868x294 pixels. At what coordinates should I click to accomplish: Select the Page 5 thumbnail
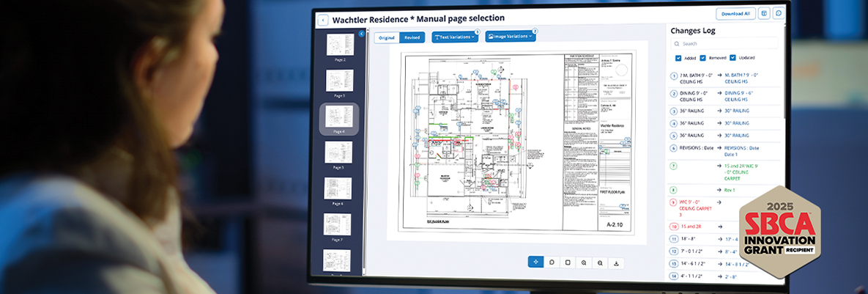coord(338,153)
